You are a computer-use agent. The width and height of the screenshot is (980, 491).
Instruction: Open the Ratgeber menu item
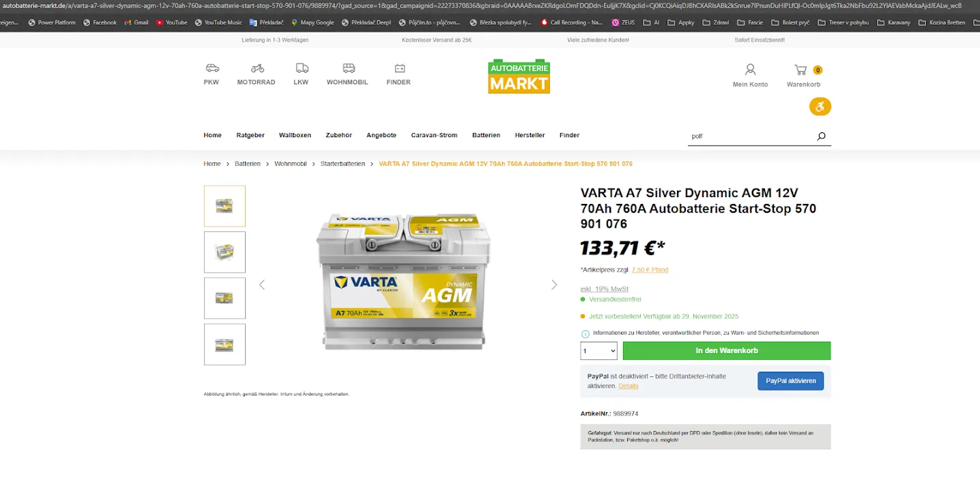[250, 135]
